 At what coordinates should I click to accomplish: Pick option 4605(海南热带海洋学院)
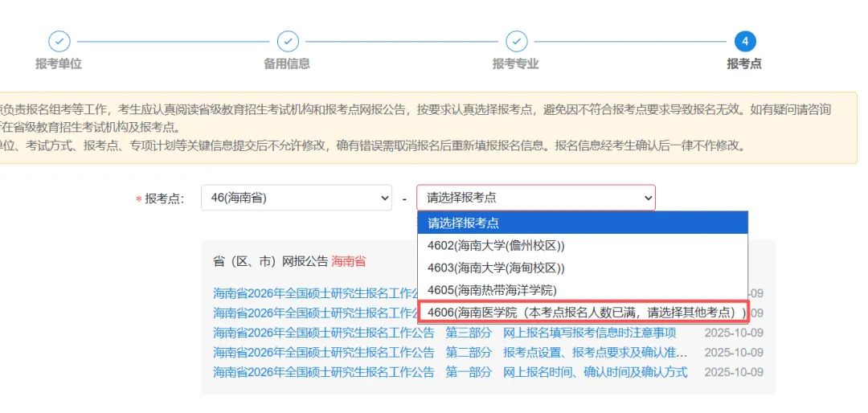pyautogui.click(x=582, y=289)
